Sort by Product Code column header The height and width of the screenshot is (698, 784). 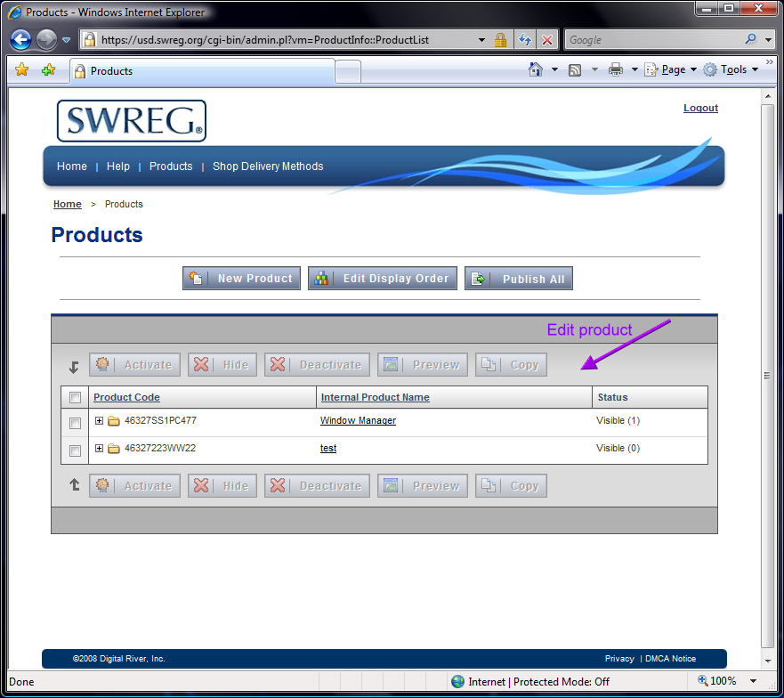click(x=126, y=397)
